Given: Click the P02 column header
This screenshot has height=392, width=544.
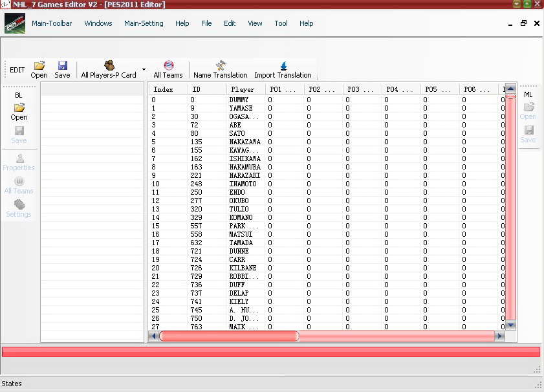Looking at the screenshot, I should click(x=323, y=89).
